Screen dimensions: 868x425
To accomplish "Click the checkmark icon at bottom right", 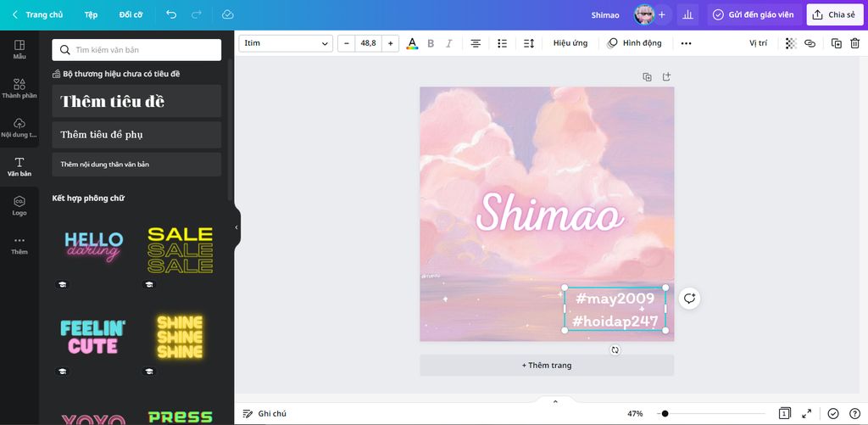I will pos(833,414).
